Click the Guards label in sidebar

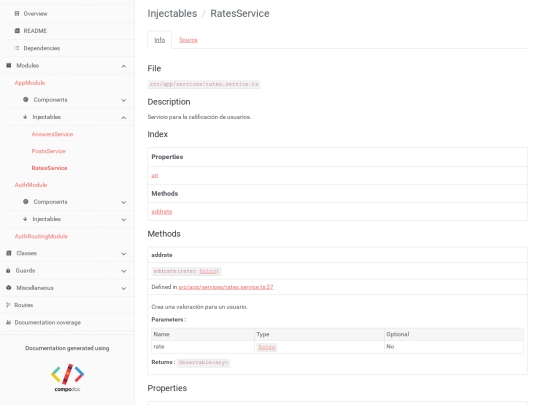pyautogui.click(x=25, y=270)
